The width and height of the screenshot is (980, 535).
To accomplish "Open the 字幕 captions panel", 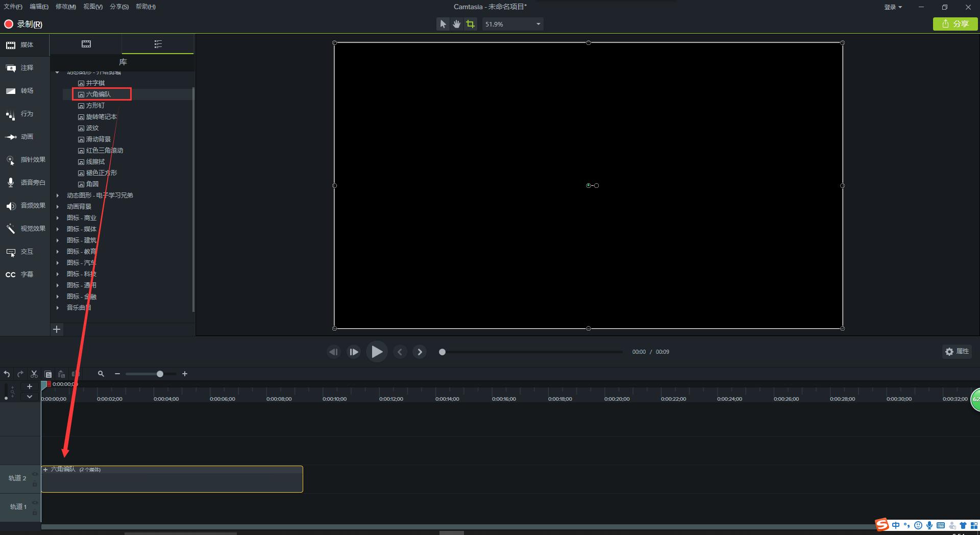I will pos(19,275).
